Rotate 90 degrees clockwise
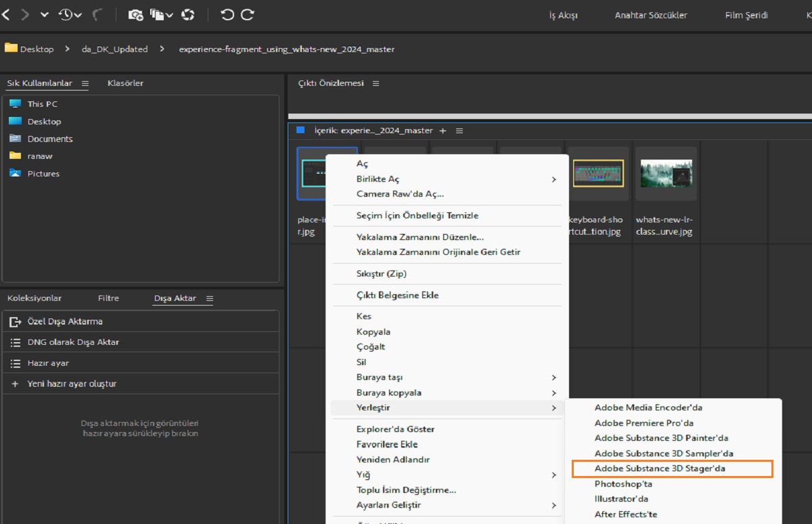 [248, 14]
